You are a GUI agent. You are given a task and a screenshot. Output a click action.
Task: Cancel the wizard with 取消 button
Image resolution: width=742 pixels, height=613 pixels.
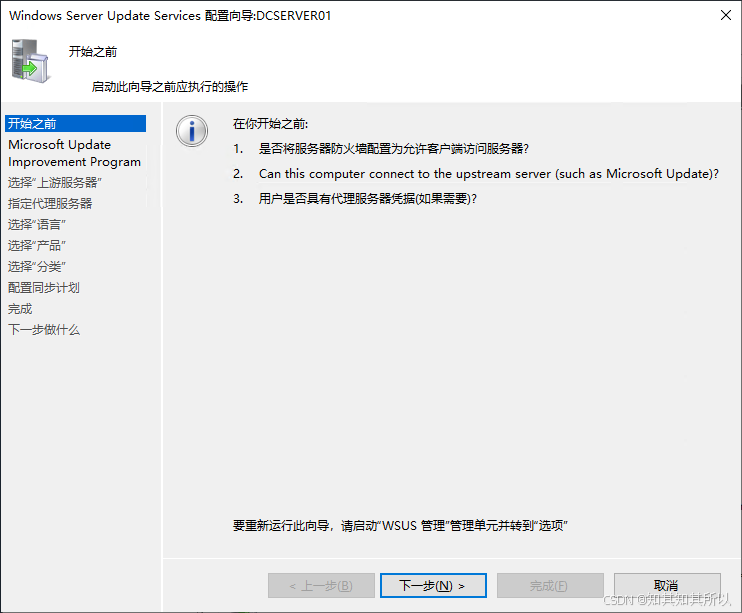tap(667, 586)
